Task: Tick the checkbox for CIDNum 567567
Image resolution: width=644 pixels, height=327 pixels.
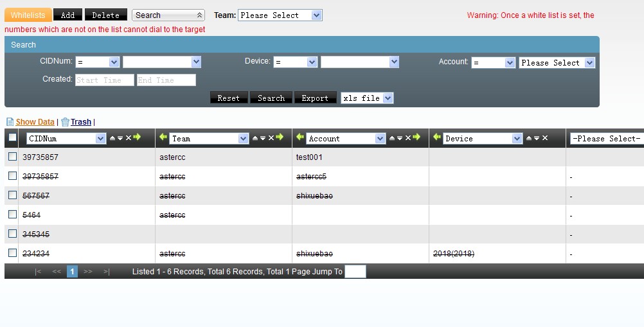Action: coord(13,195)
